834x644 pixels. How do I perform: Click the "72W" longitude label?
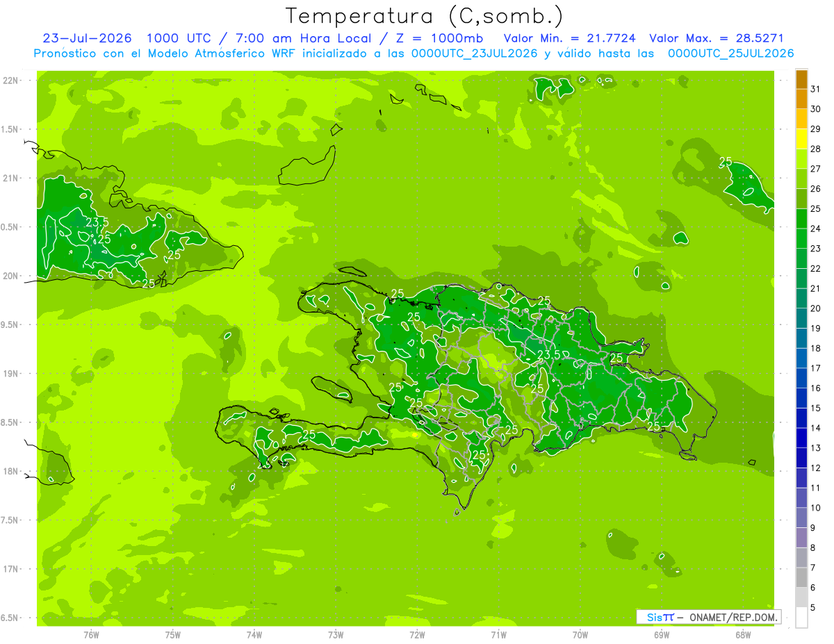pos(417,635)
